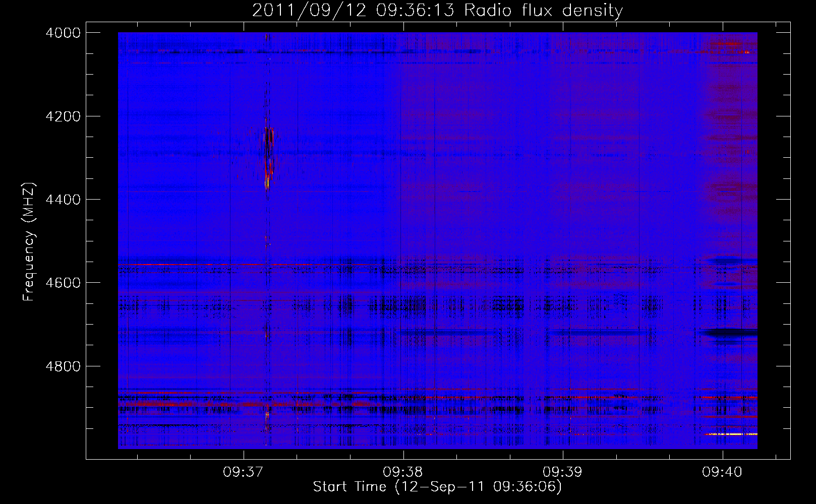
Task: Pick the 4000 frequency tick label
Action: coord(63,33)
